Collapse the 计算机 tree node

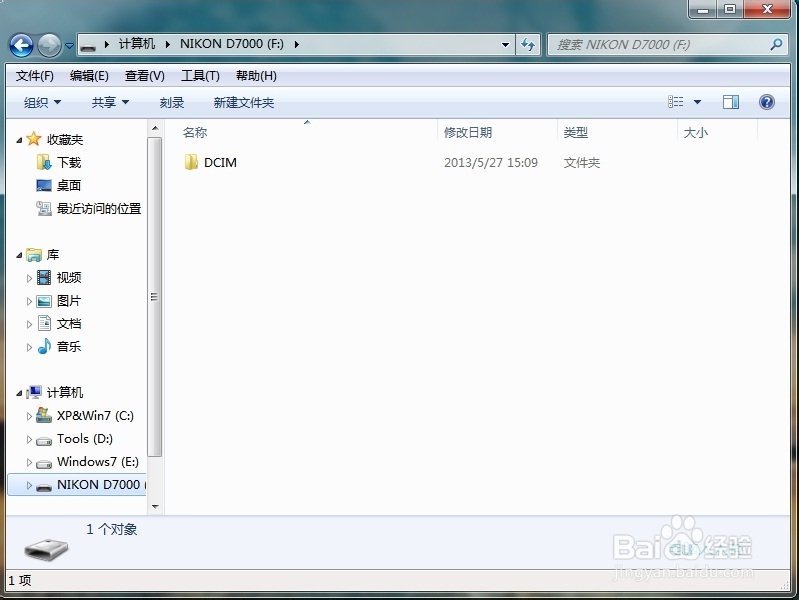(19, 393)
